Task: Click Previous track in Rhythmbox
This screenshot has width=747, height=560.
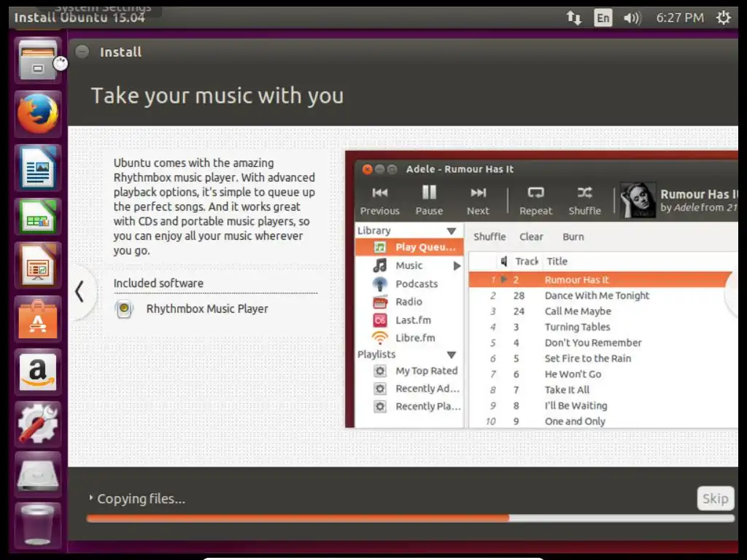Action: tap(379, 201)
